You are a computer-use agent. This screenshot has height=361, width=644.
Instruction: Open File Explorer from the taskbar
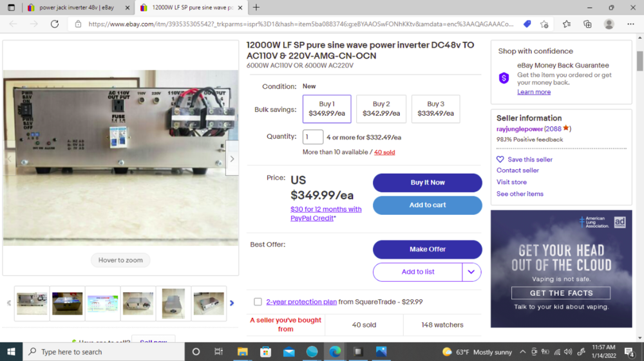point(242,352)
